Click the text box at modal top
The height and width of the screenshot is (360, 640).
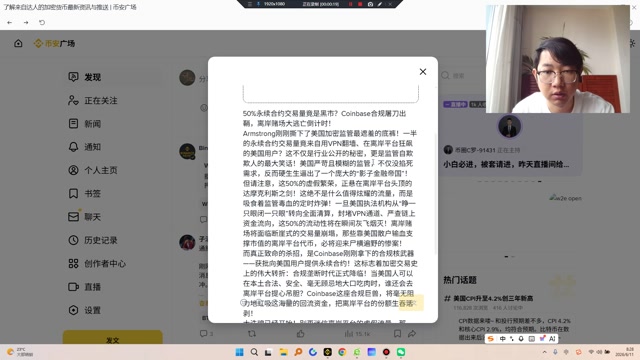point(331,93)
